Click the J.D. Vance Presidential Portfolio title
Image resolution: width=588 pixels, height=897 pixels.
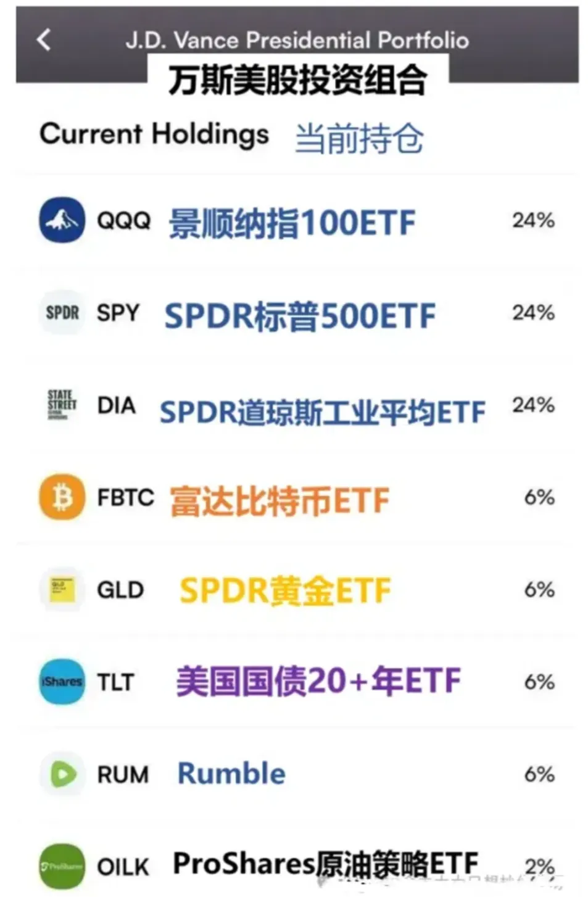point(297,40)
